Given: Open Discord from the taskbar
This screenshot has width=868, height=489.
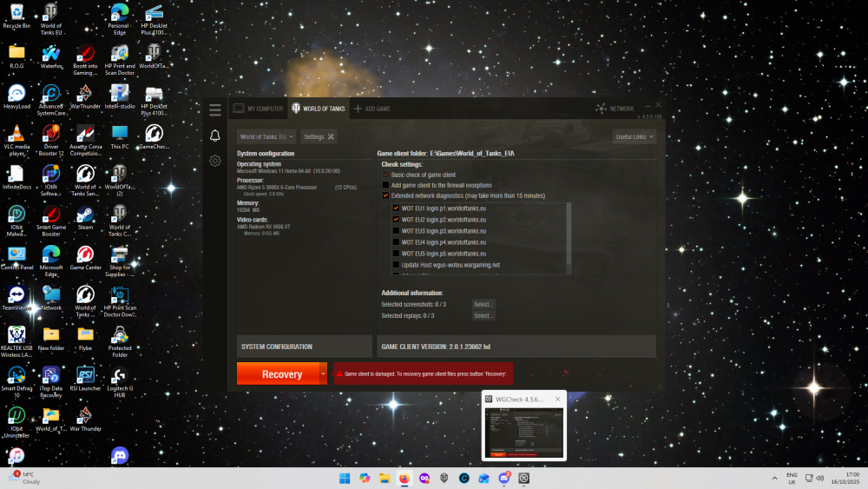Looking at the screenshot, I should click(x=503, y=478).
